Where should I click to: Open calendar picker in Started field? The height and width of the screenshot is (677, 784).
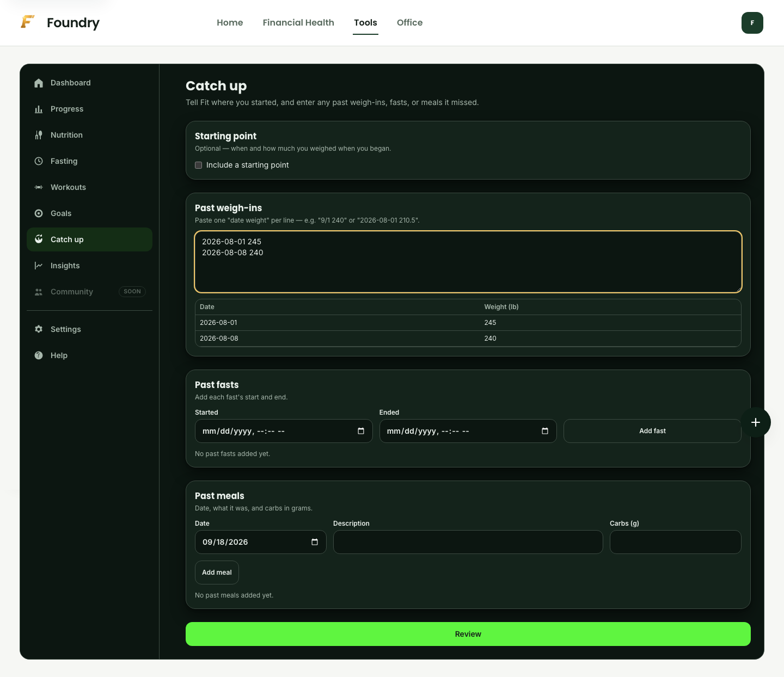[361, 431]
